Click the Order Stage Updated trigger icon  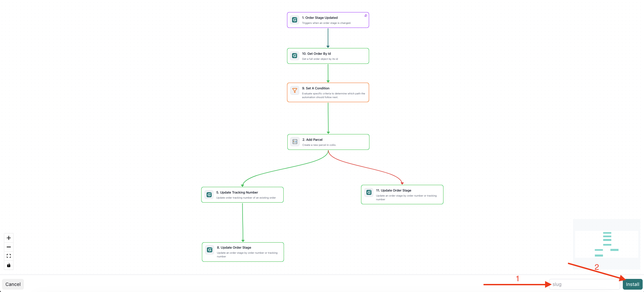click(x=294, y=20)
